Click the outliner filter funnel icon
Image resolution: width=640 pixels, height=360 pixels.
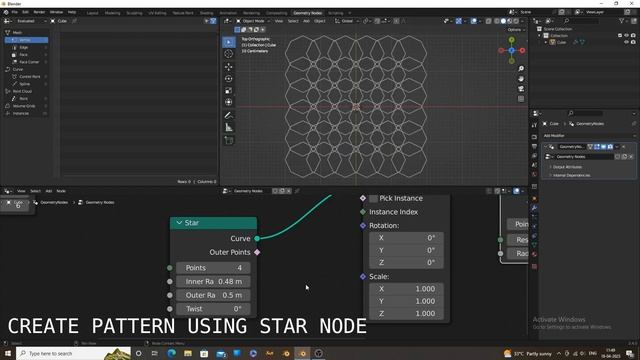tap(622, 21)
